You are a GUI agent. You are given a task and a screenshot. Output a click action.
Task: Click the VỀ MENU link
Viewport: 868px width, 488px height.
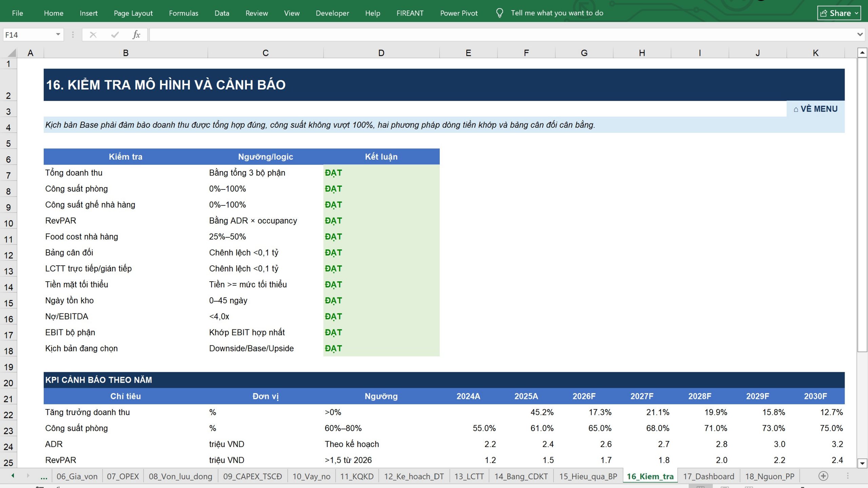tap(815, 109)
